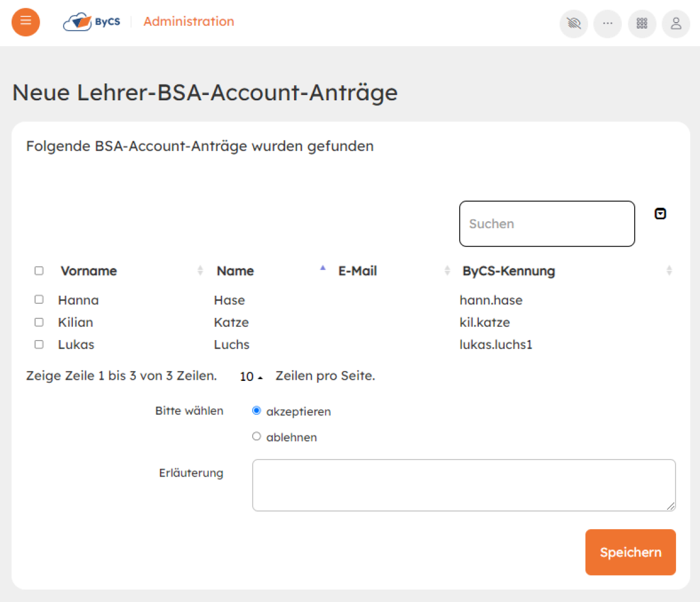Check the box for Hanna Hase
Viewport: 700px width, 602px height.
pyautogui.click(x=39, y=300)
